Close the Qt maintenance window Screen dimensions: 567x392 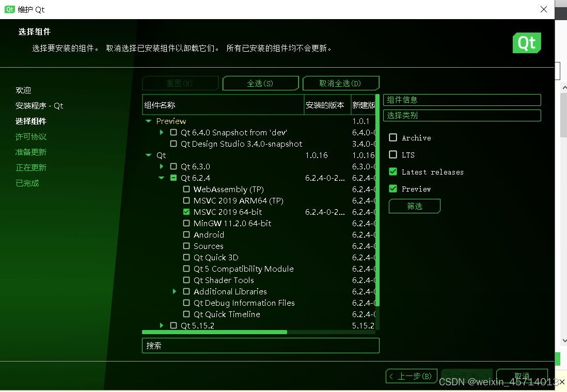(543, 9)
